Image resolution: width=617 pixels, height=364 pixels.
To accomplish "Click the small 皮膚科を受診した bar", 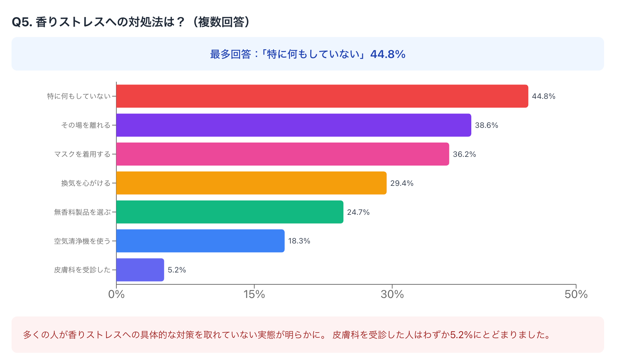I will [140, 270].
